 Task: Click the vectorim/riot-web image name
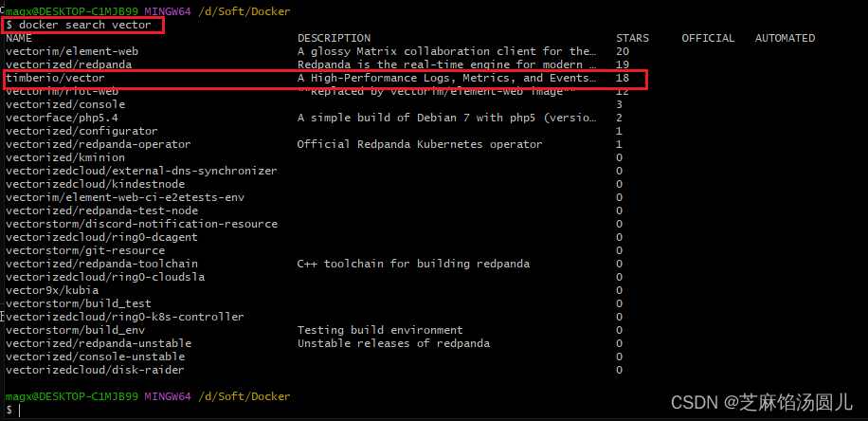pyautogui.click(x=62, y=91)
